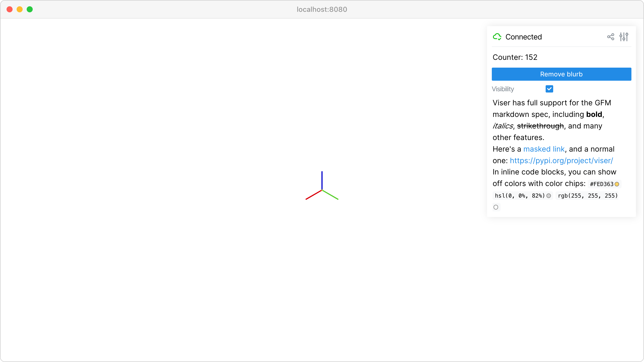Maximize the window with the green button
Viewport: 644px width, 362px height.
(x=30, y=9)
